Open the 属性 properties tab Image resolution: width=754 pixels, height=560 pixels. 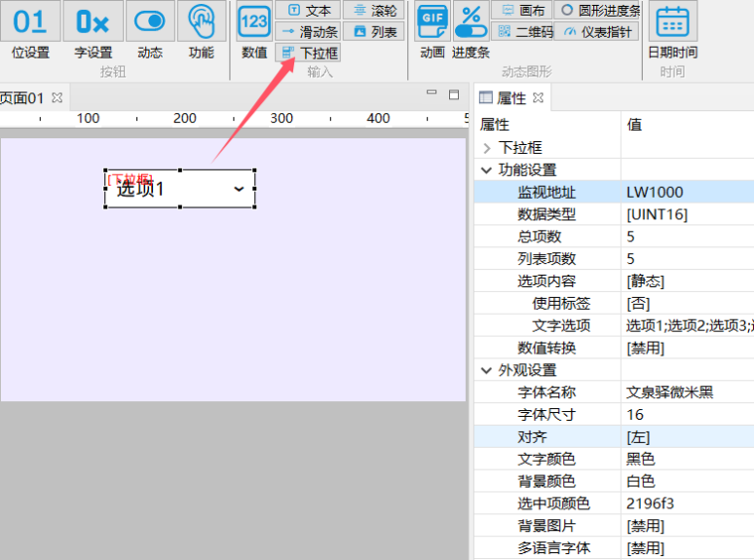point(511,98)
